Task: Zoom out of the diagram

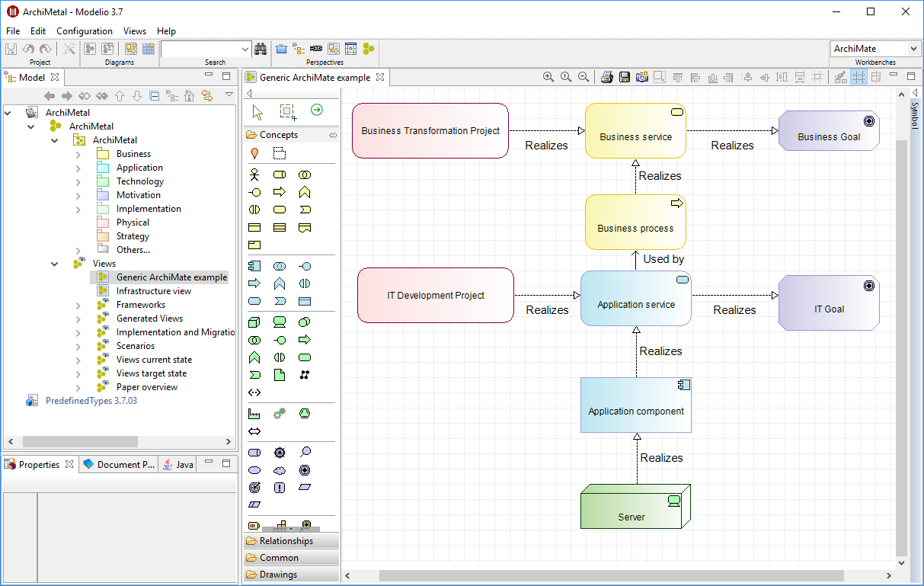Action: click(583, 77)
